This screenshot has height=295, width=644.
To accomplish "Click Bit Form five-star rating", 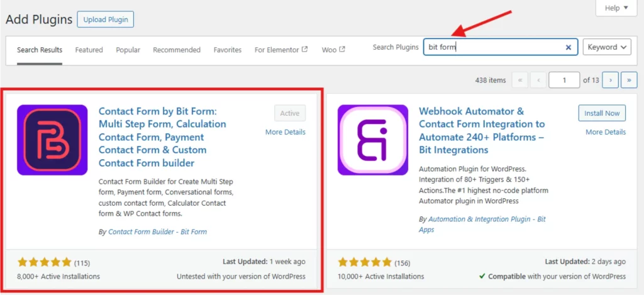I will pos(45,262).
